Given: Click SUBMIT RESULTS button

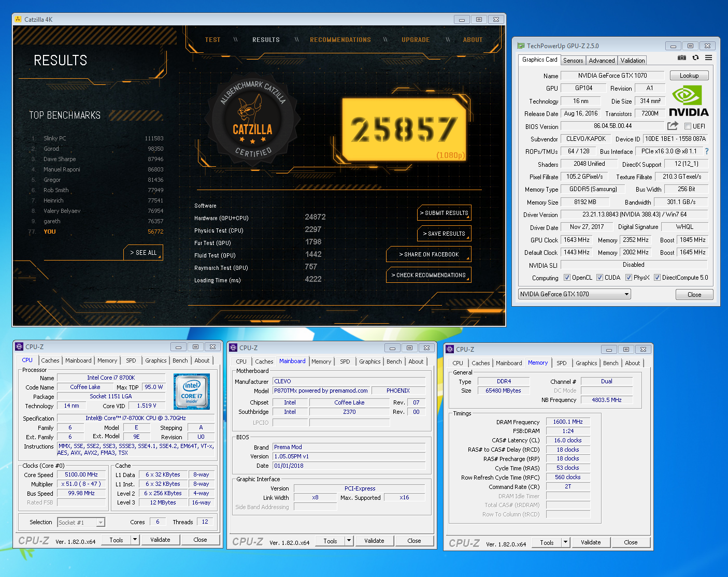Looking at the screenshot, I should point(444,213).
